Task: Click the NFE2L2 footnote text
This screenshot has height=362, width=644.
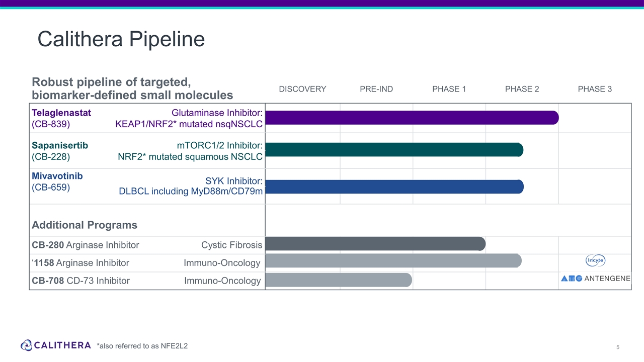Action: point(142,345)
